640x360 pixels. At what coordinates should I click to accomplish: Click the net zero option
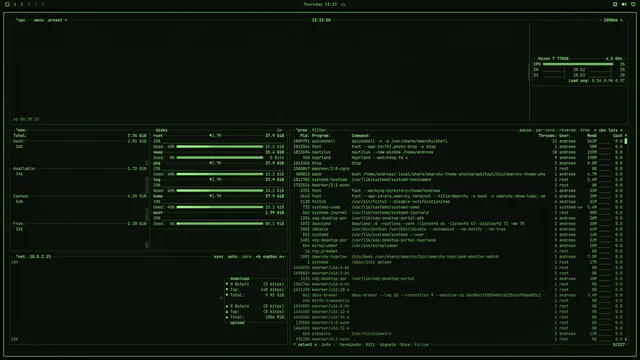(x=247, y=257)
